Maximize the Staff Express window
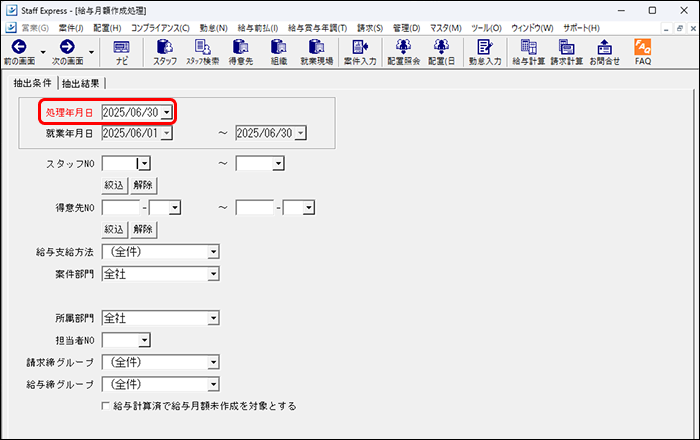Image resolution: width=700 pixels, height=440 pixels. [x=652, y=10]
